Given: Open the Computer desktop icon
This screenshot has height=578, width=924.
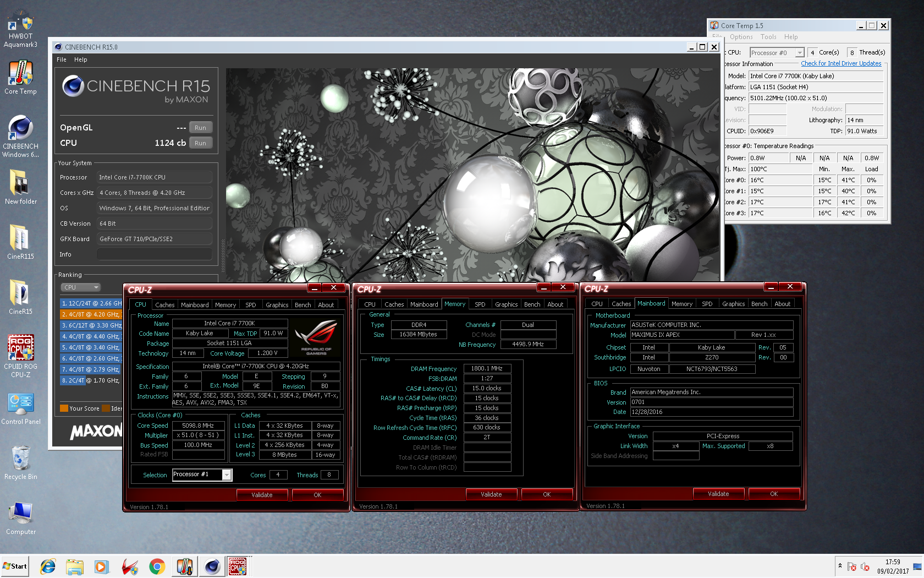Looking at the screenshot, I should 20,519.
